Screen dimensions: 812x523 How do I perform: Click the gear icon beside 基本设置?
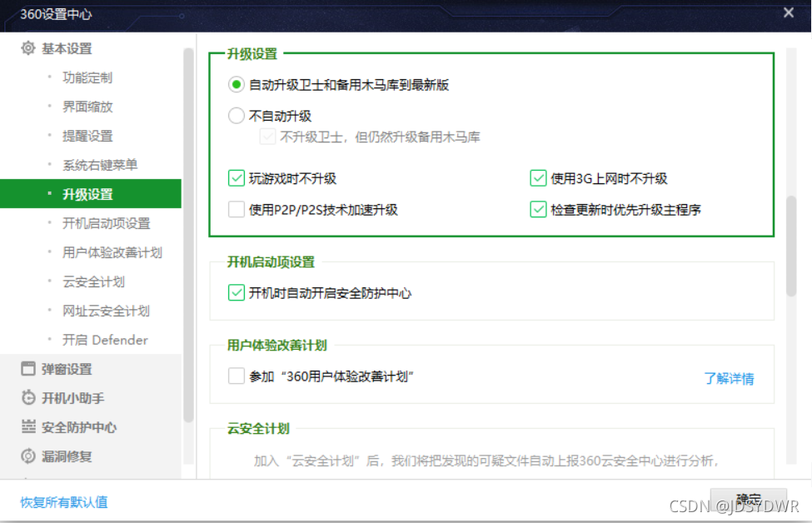(28, 48)
